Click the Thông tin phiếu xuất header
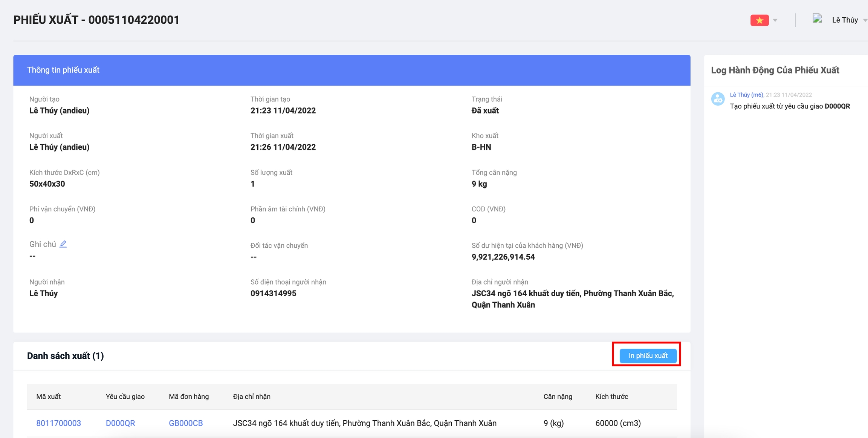 coord(63,70)
